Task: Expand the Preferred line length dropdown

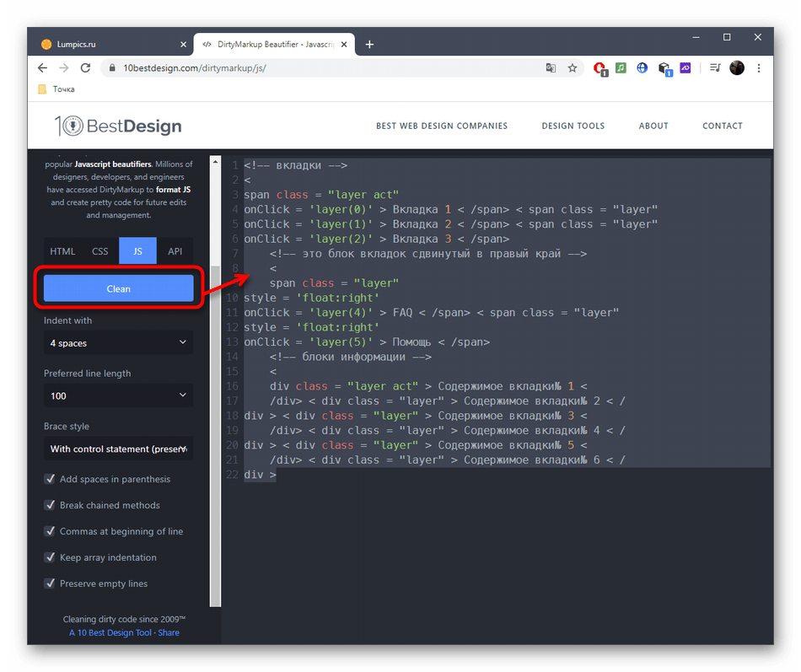Action: (x=118, y=395)
